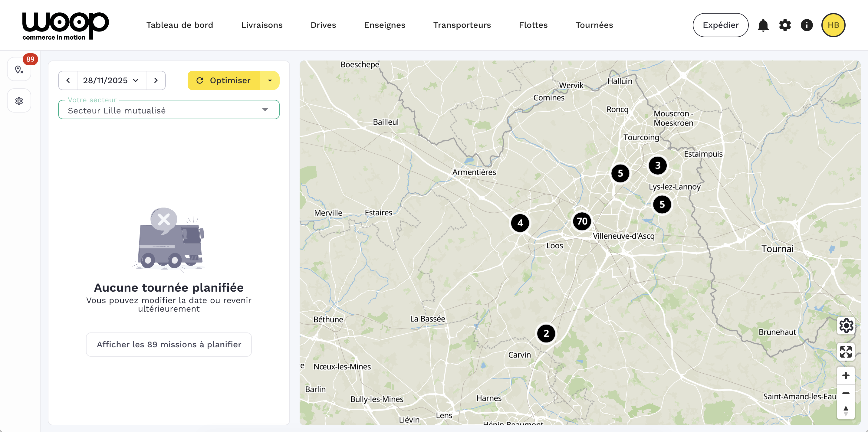Click the 70 cluster marker on map
This screenshot has width=868, height=432.
point(582,221)
